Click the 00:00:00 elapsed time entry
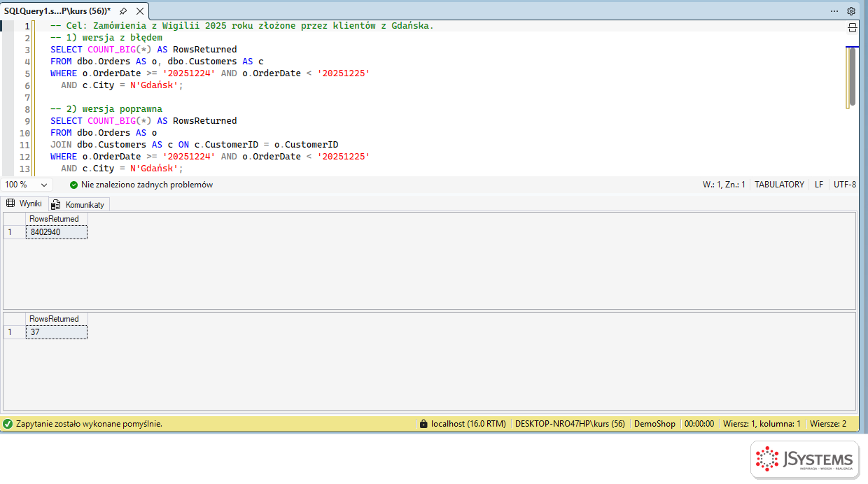 [699, 424]
